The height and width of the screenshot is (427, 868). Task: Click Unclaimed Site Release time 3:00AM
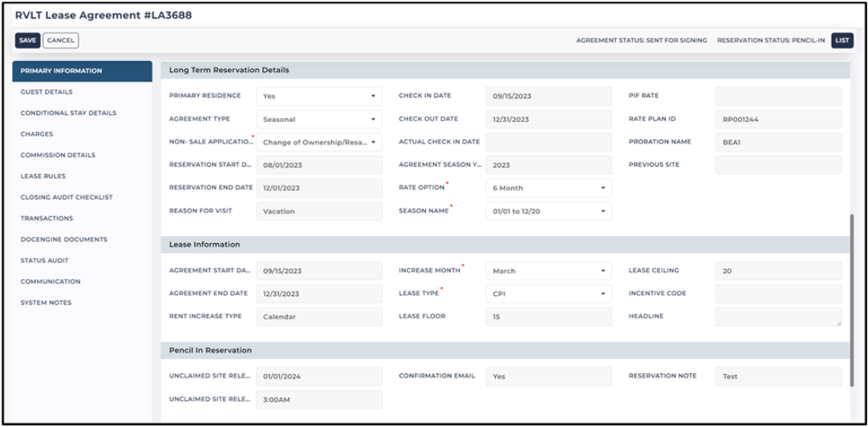coord(319,399)
